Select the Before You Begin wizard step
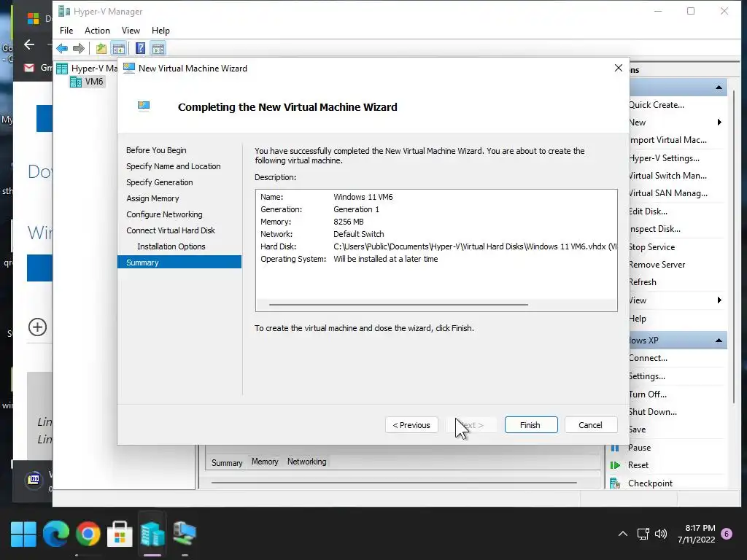 (156, 150)
